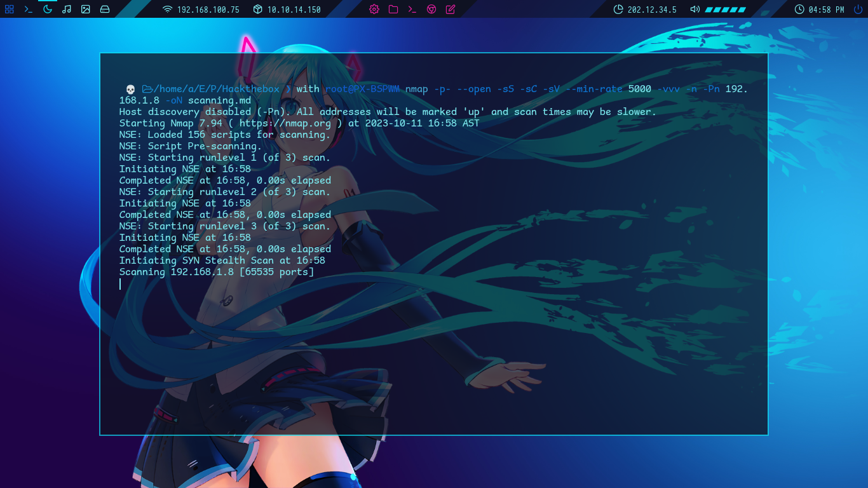Viewport: 868px width, 488px height.
Task: Open the power menu icon
Action: [858, 9]
